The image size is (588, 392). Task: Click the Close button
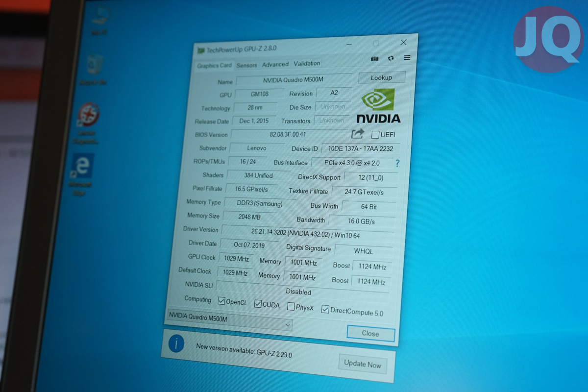click(x=370, y=333)
